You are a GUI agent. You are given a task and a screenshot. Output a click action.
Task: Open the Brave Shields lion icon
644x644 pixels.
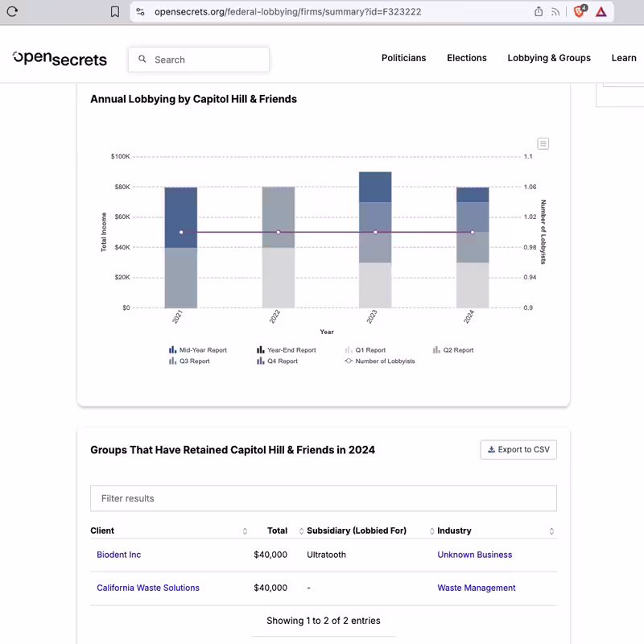coord(580,11)
